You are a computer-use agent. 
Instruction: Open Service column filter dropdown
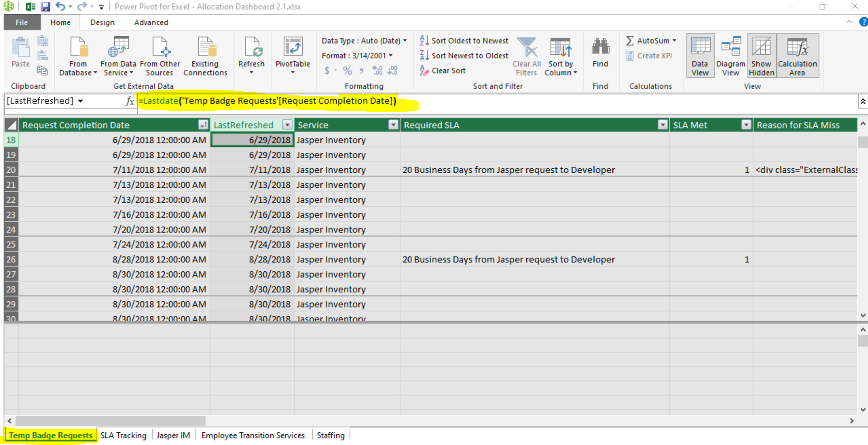click(x=393, y=125)
